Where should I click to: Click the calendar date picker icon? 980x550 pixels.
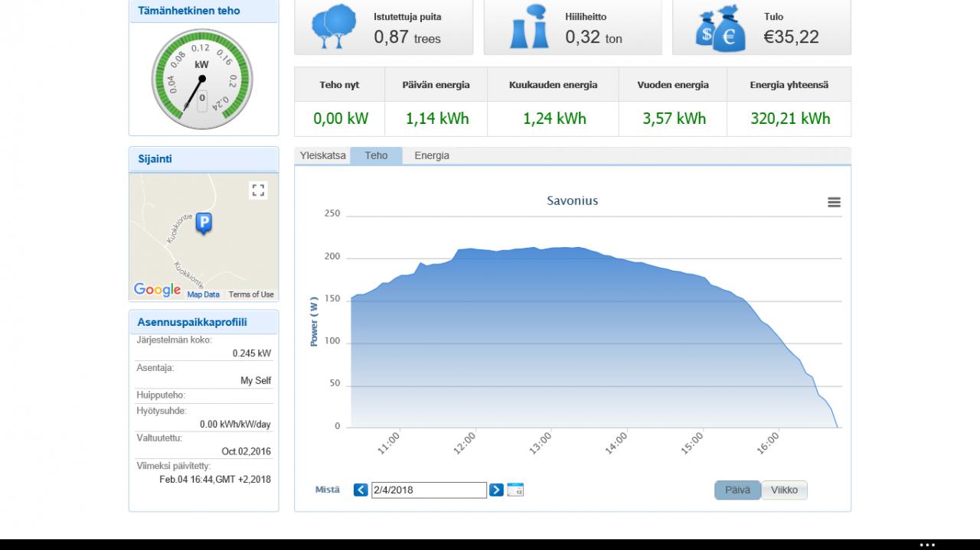(515, 490)
